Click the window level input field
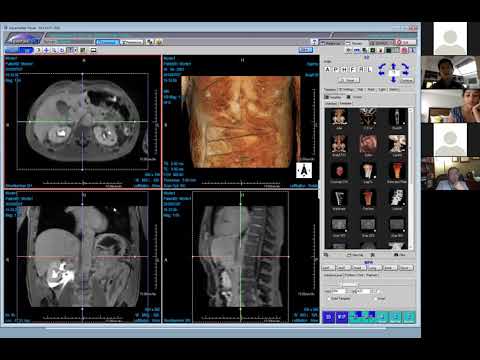Viewport: 480px width, 360px height. pyautogui.click(x=363, y=291)
